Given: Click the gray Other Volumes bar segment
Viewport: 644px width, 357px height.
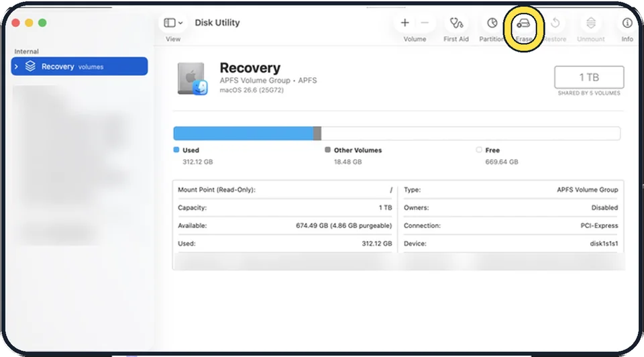Looking at the screenshot, I should pos(317,134).
